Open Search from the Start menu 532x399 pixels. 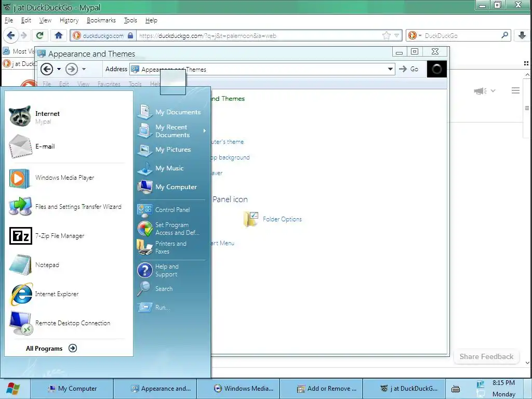tap(171, 289)
